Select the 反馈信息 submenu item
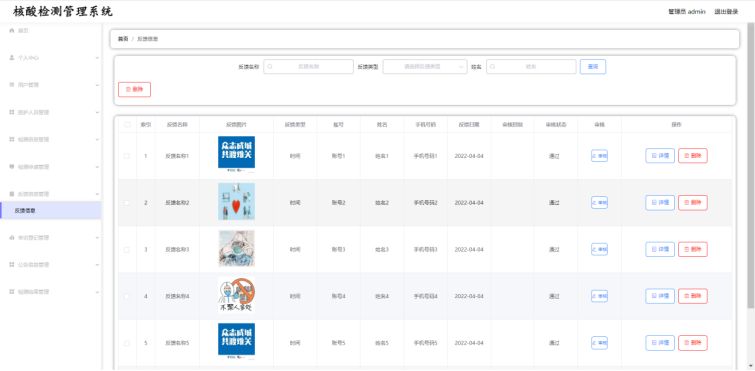 [51, 210]
